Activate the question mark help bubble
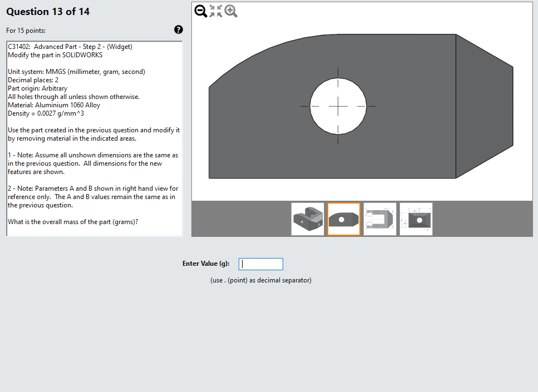This screenshot has height=392, width=538. [x=178, y=29]
